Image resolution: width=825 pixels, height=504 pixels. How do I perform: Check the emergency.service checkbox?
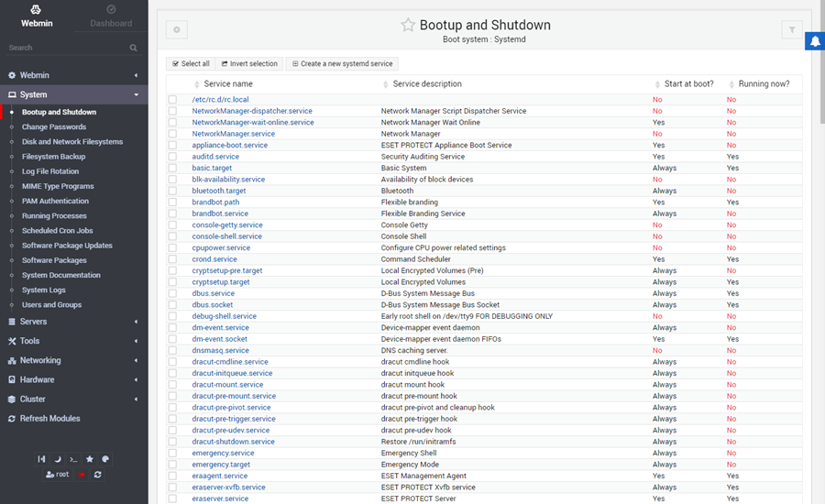172,453
